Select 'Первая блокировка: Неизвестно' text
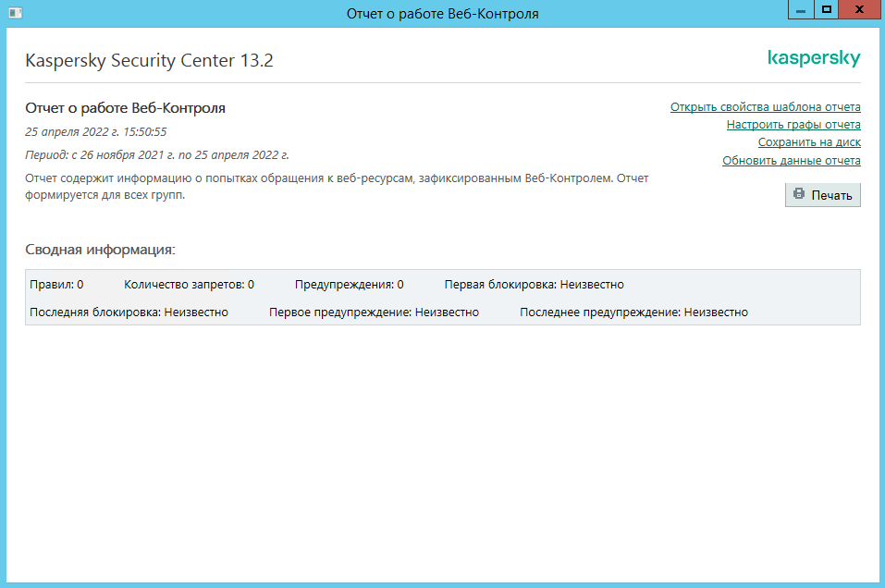 (x=534, y=285)
